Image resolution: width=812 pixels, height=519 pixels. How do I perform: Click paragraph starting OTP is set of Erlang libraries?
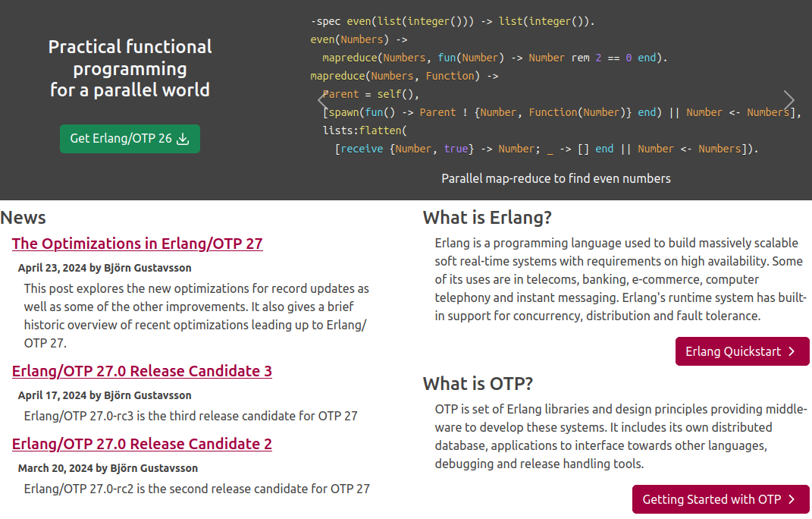click(x=620, y=436)
